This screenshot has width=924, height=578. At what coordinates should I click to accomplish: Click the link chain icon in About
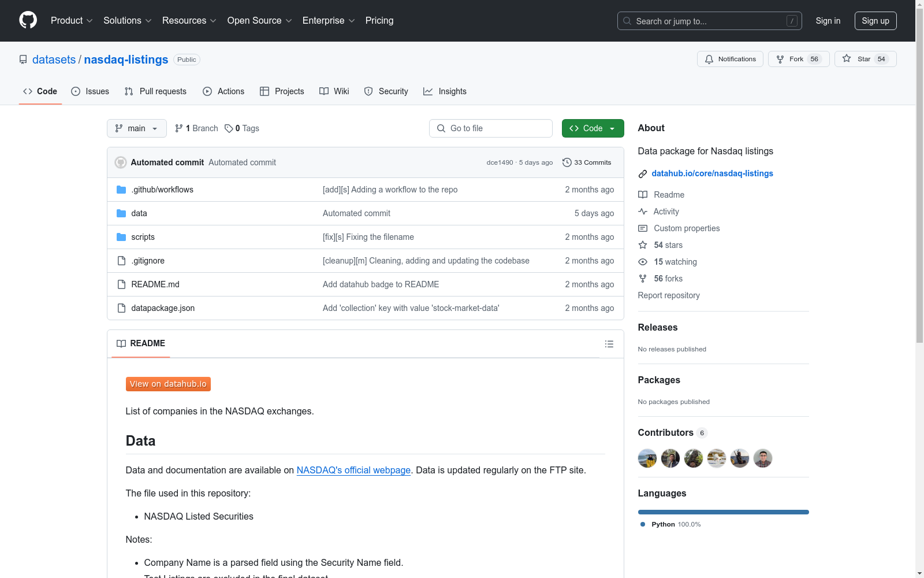point(643,174)
